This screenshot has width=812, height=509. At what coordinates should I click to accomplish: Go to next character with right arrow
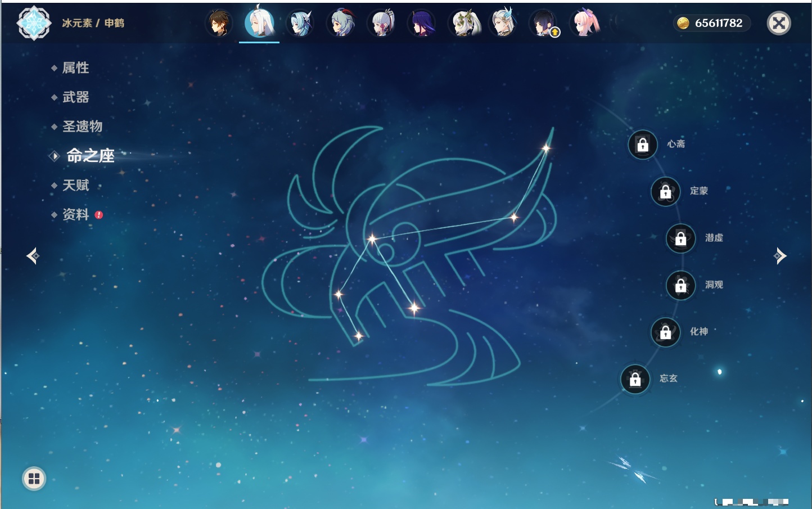780,256
